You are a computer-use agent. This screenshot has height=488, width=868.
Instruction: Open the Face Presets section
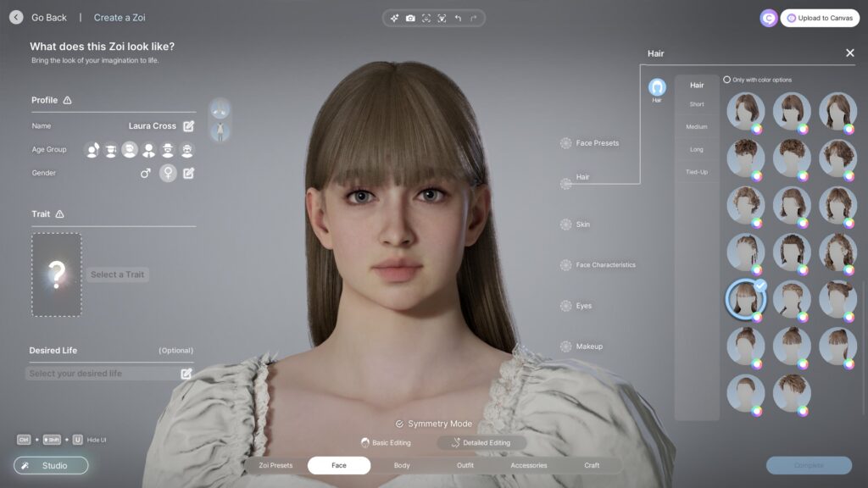coord(596,143)
